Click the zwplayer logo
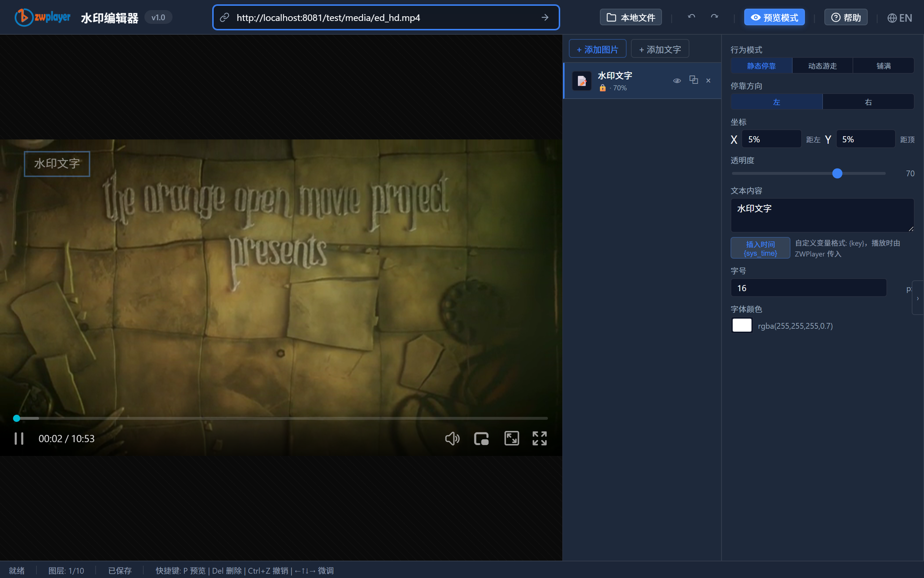Screen dimensions: 924x578 click(42, 17)
